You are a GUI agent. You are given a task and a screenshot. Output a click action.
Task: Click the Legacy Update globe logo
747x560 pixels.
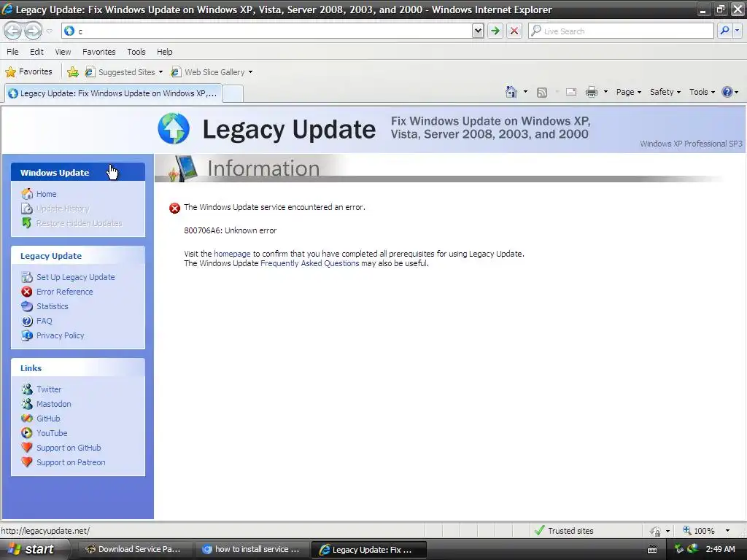click(174, 128)
